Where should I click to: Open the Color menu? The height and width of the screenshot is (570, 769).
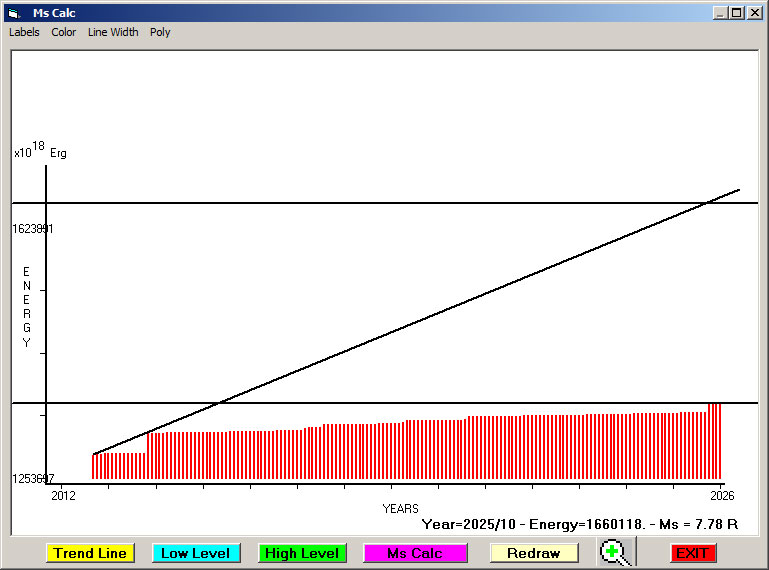pos(64,32)
